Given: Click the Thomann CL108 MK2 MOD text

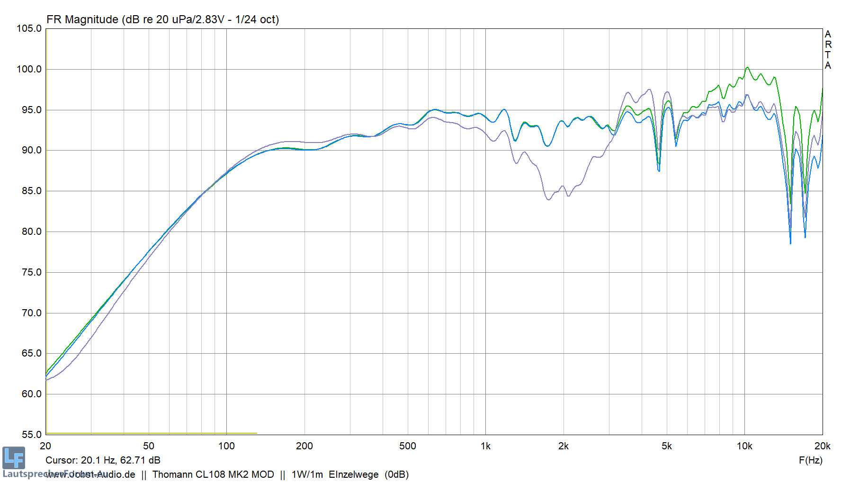Looking at the screenshot, I should [x=213, y=474].
